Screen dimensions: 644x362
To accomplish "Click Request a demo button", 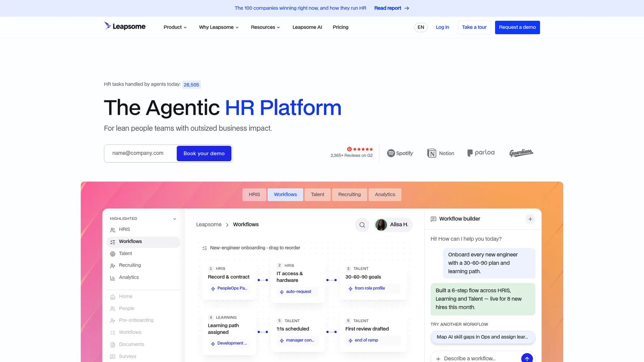I will pyautogui.click(x=517, y=27).
